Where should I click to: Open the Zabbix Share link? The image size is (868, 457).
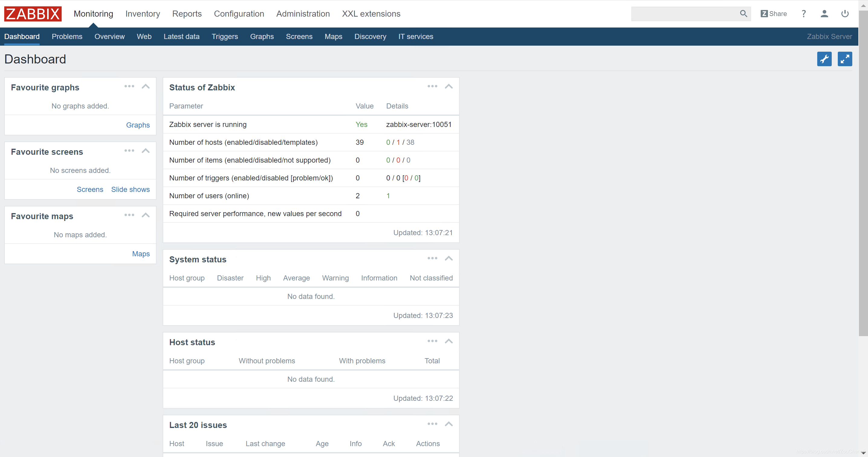point(773,14)
